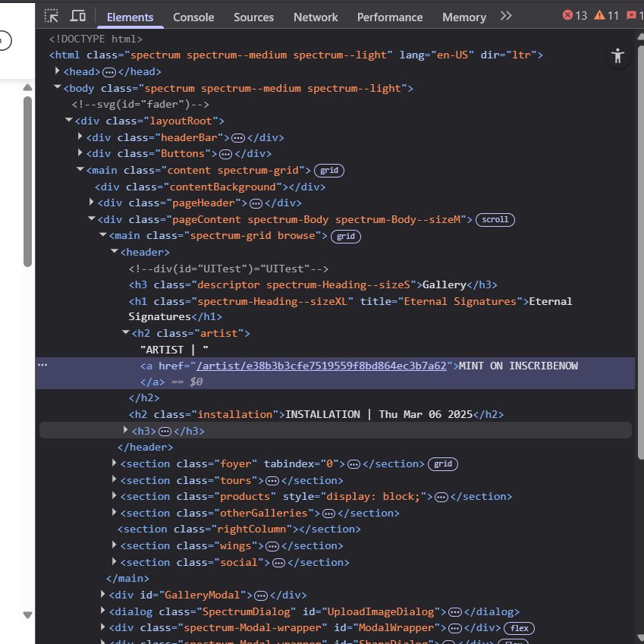644x644 pixels.
Task: Collapse the pageContent div
Action: click(92, 218)
